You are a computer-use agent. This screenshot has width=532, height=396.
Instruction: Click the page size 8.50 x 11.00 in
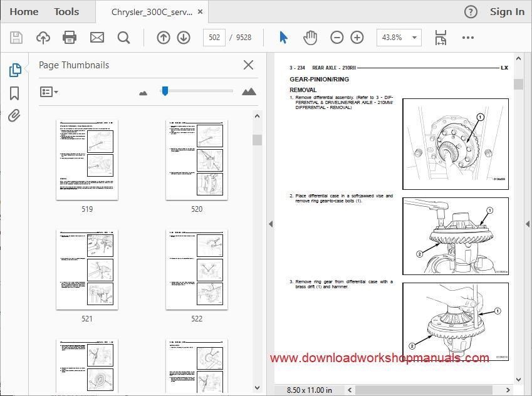(x=309, y=390)
